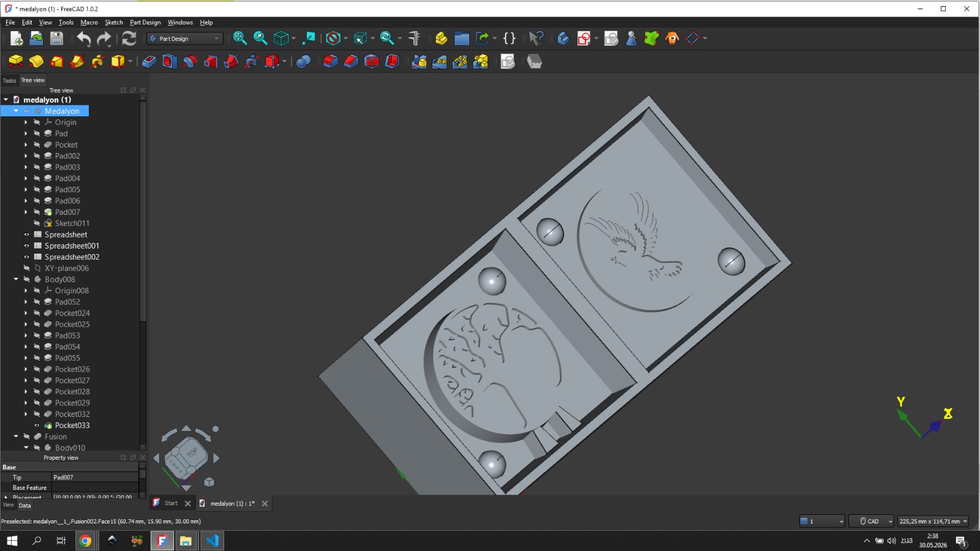Click Fit Selection zoom icon

point(260,39)
